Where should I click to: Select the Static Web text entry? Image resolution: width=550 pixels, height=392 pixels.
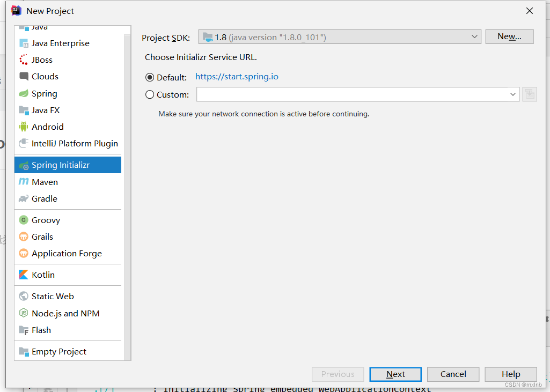(53, 296)
